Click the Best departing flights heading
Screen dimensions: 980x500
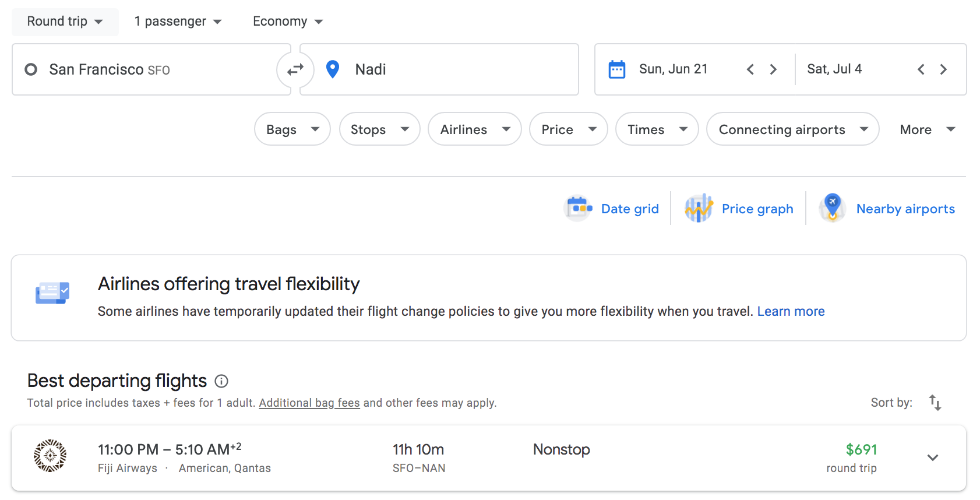tap(117, 381)
